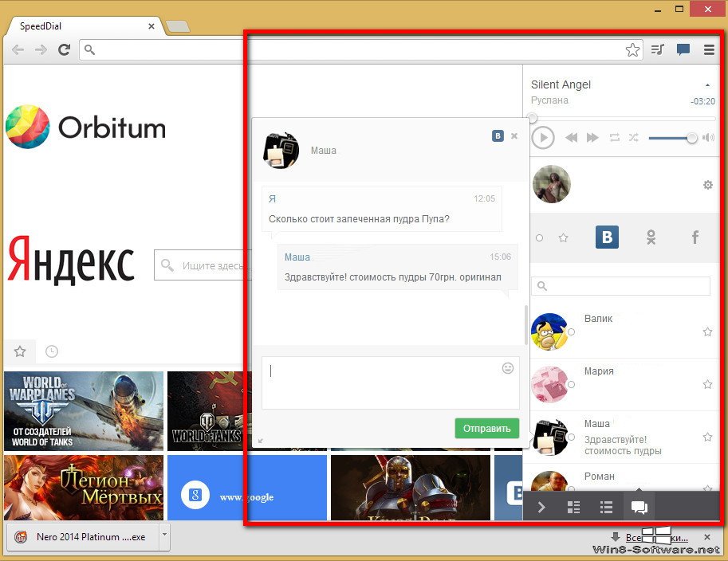Add Мария to favorites star

[x=707, y=384]
